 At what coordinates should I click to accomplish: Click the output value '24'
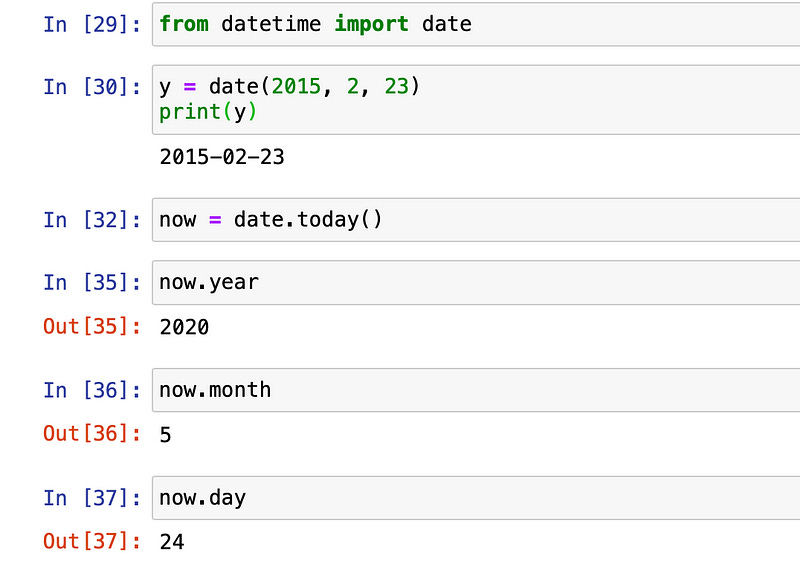[x=172, y=542]
